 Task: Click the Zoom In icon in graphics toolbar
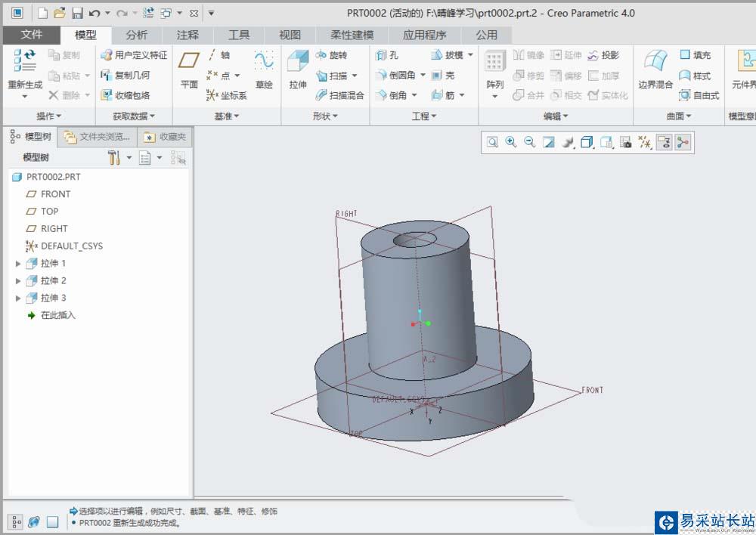(x=511, y=142)
